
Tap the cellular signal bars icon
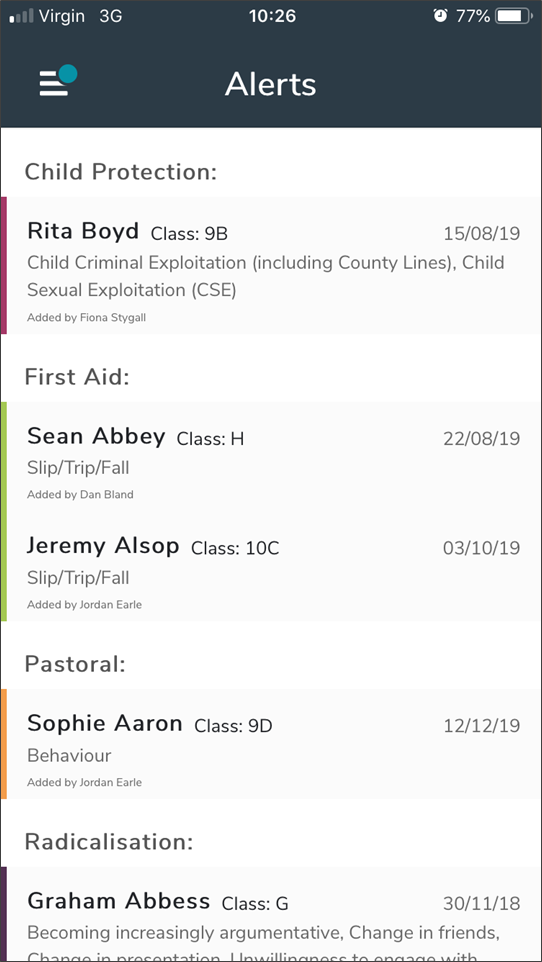click(21, 16)
